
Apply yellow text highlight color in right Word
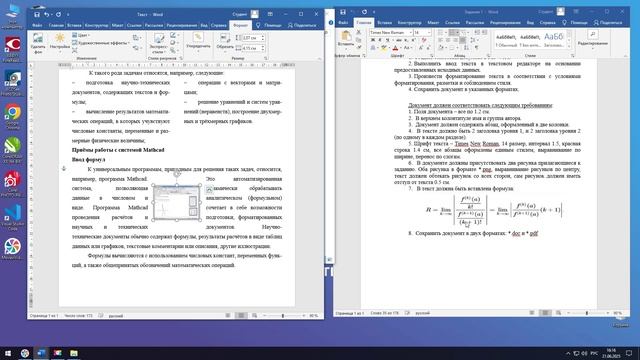click(x=384, y=48)
